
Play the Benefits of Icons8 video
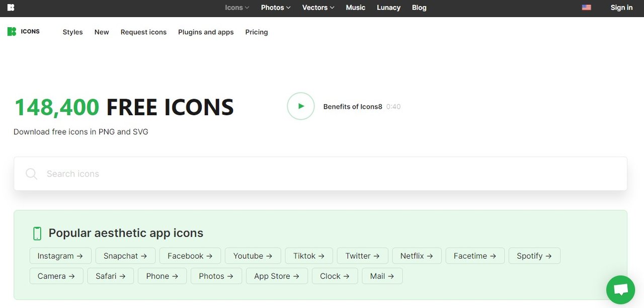tap(301, 106)
